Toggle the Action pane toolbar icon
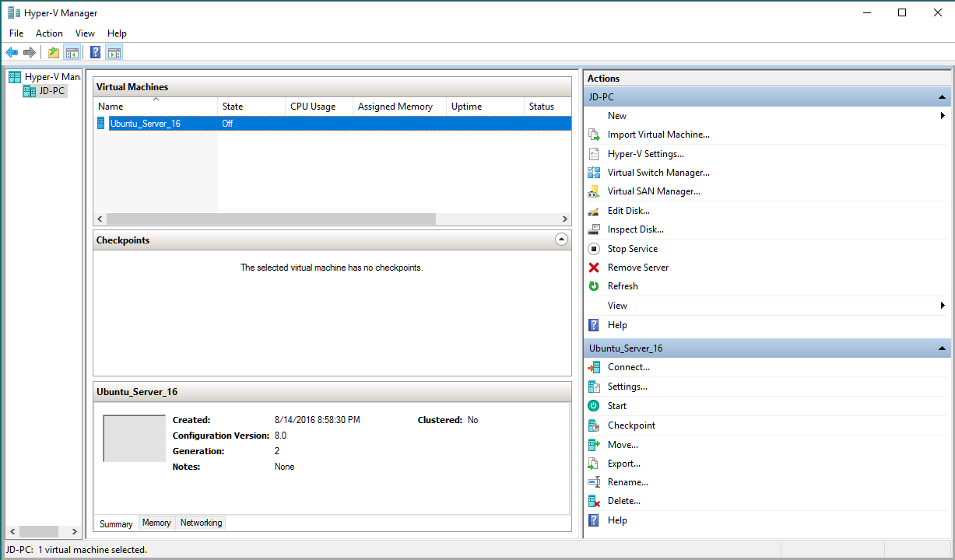Screen dimensions: 955x560 114,52
